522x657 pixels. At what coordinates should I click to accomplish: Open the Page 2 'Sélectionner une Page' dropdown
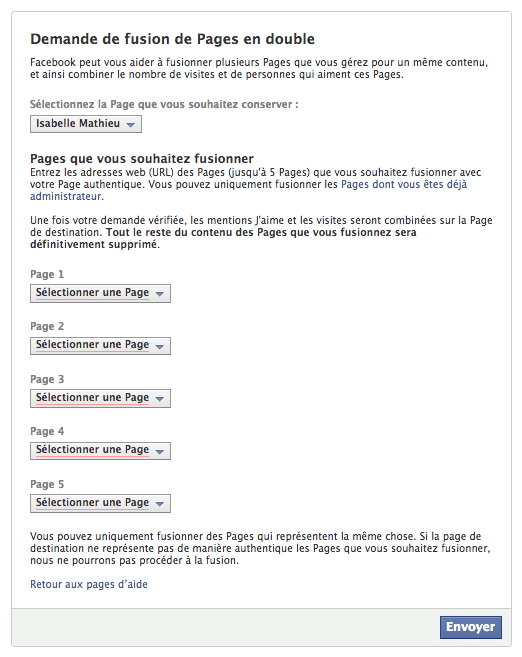[100, 346]
